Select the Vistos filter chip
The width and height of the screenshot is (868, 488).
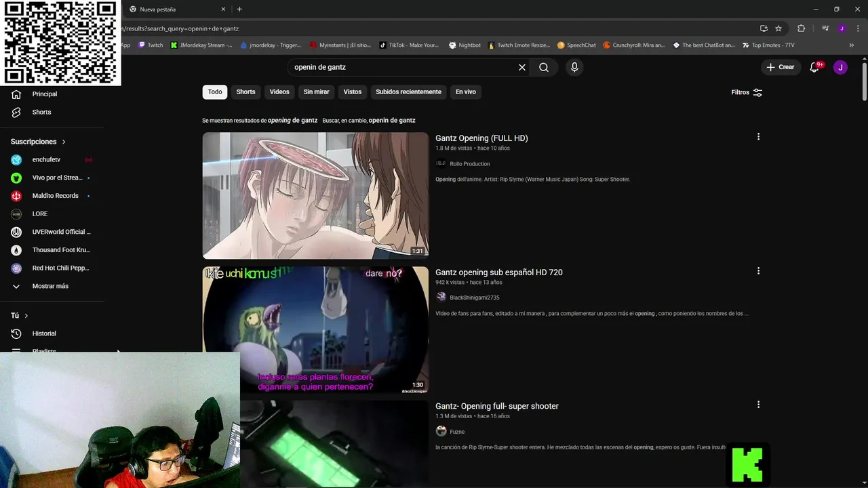pyautogui.click(x=353, y=92)
